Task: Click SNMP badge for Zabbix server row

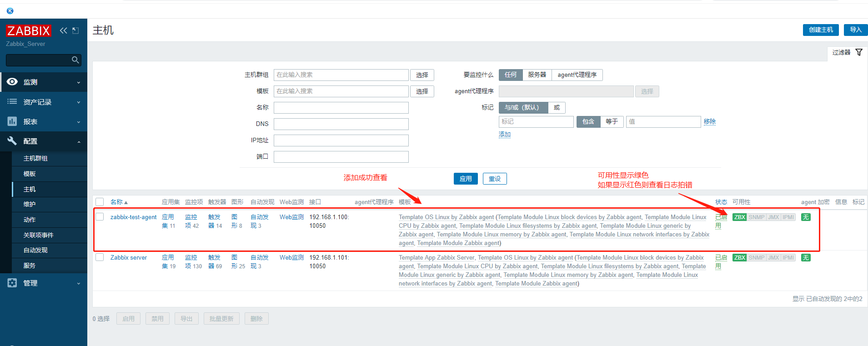Action: click(757, 258)
